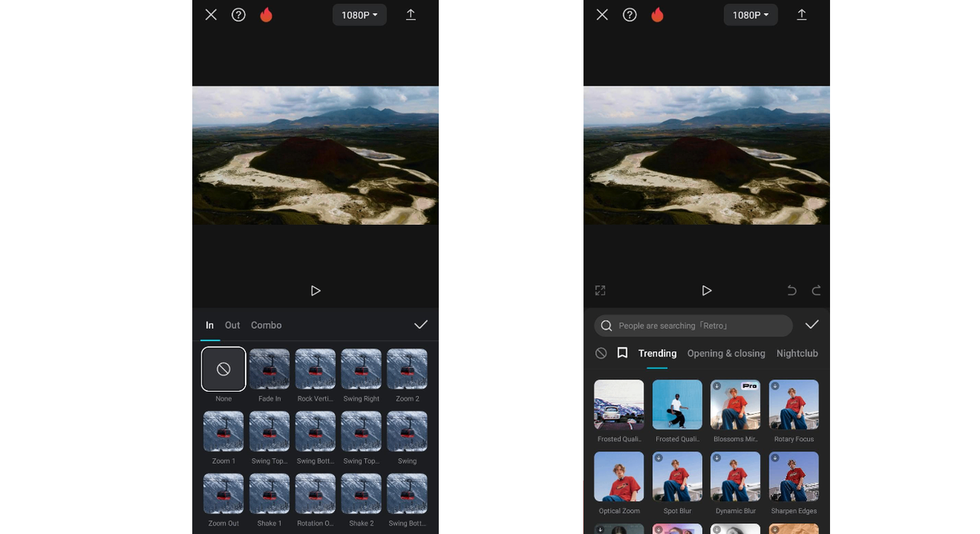Select the Swing Right animation
The image size is (980, 534).
pos(361,369)
